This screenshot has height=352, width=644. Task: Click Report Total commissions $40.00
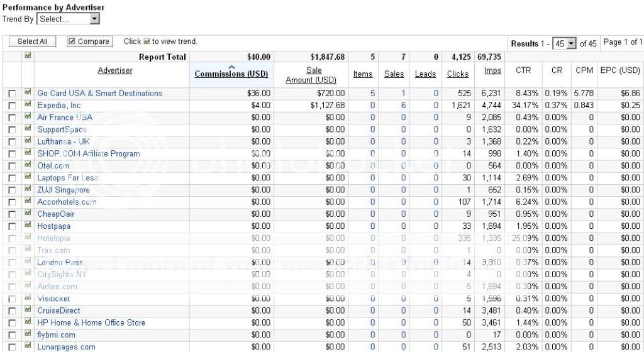tap(258, 57)
